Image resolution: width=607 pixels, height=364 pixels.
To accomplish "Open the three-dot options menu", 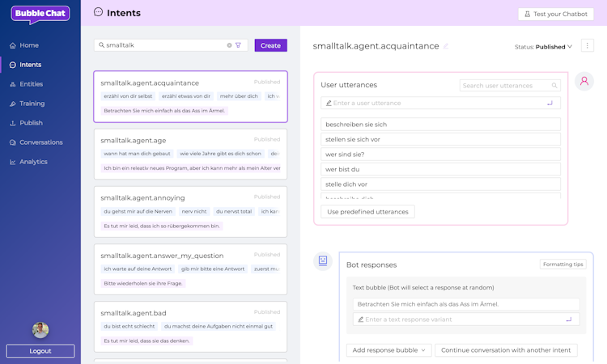I will point(588,46).
